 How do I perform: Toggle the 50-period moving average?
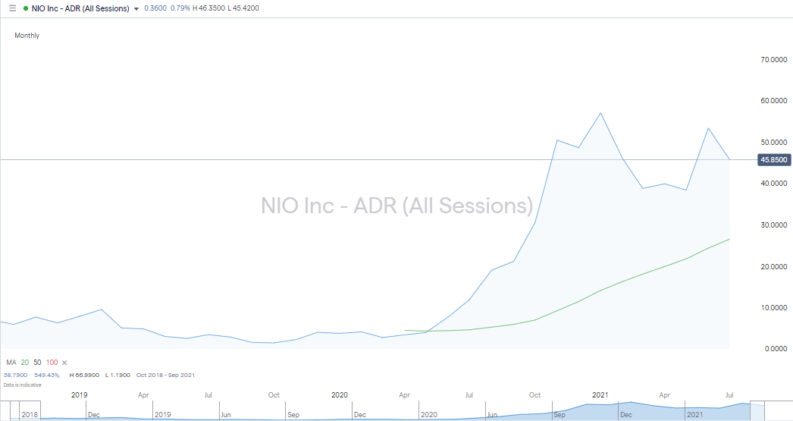[37, 362]
